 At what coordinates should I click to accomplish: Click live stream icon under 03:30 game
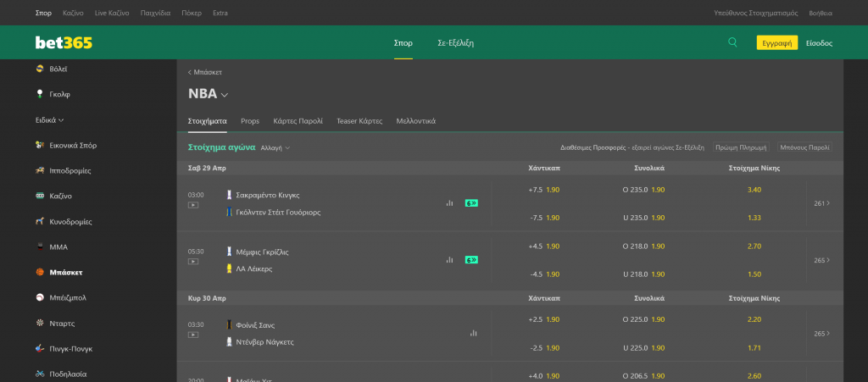pyautogui.click(x=193, y=335)
